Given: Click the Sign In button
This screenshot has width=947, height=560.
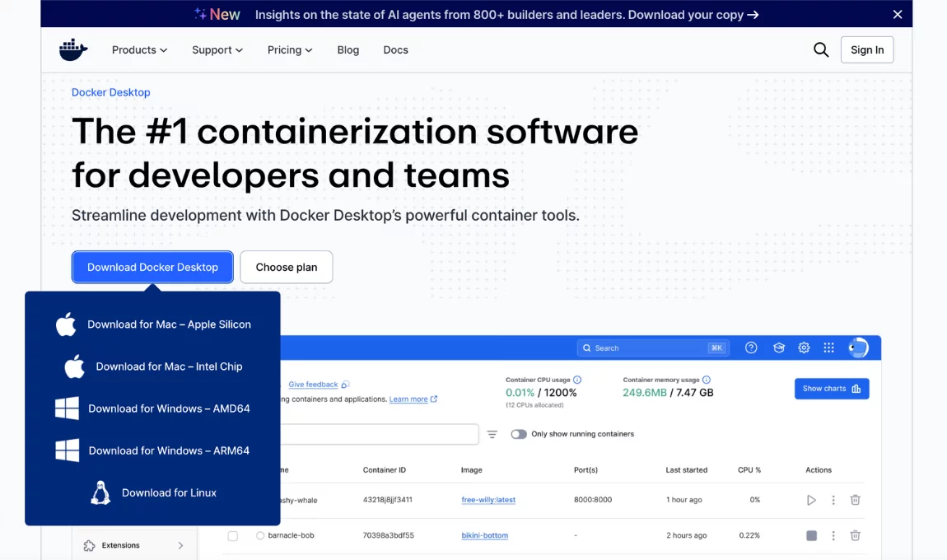Looking at the screenshot, I should [x=867, y=50].
